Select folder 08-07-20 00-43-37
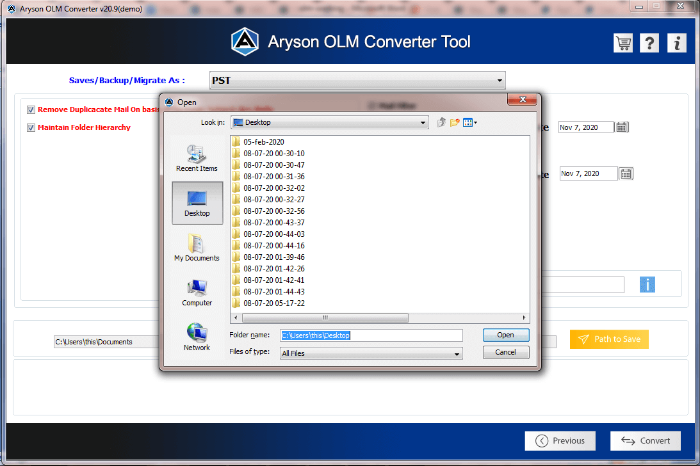Viewport: 700px width, 466px height. (269, 222)
